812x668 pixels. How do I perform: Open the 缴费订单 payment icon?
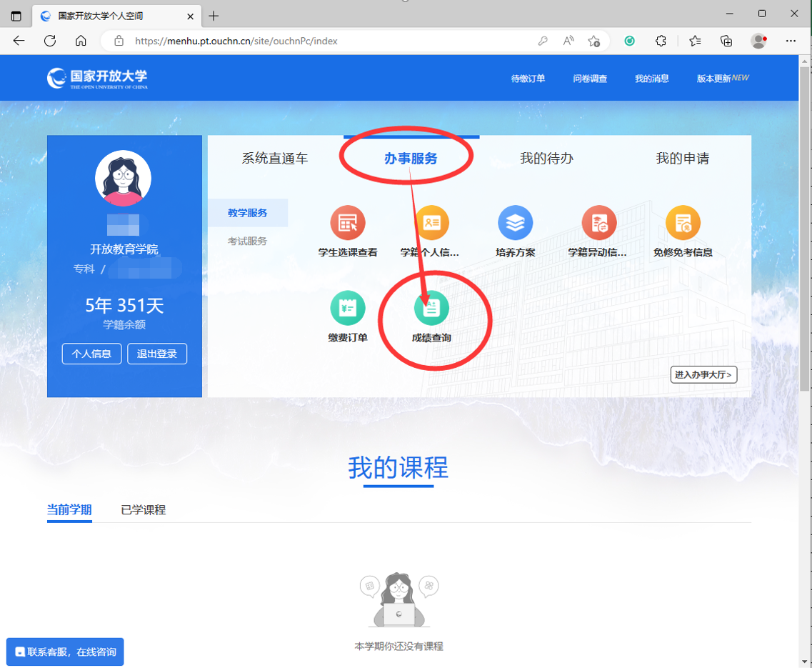(348, 309)
